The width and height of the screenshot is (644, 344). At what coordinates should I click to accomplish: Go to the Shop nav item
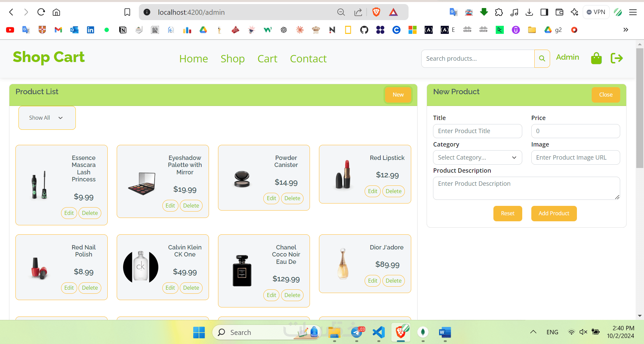click(x=233, y=59)
